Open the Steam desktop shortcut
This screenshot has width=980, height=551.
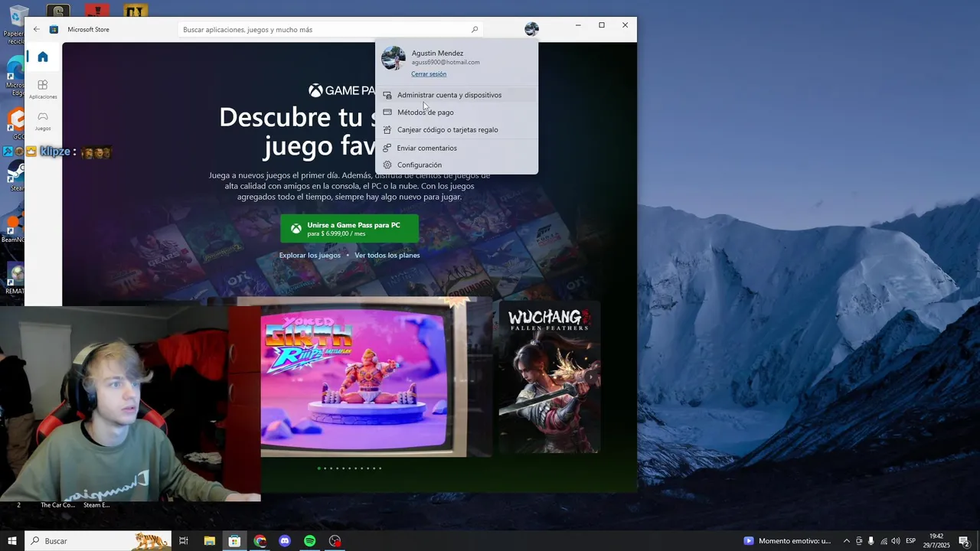coord(15,176)
